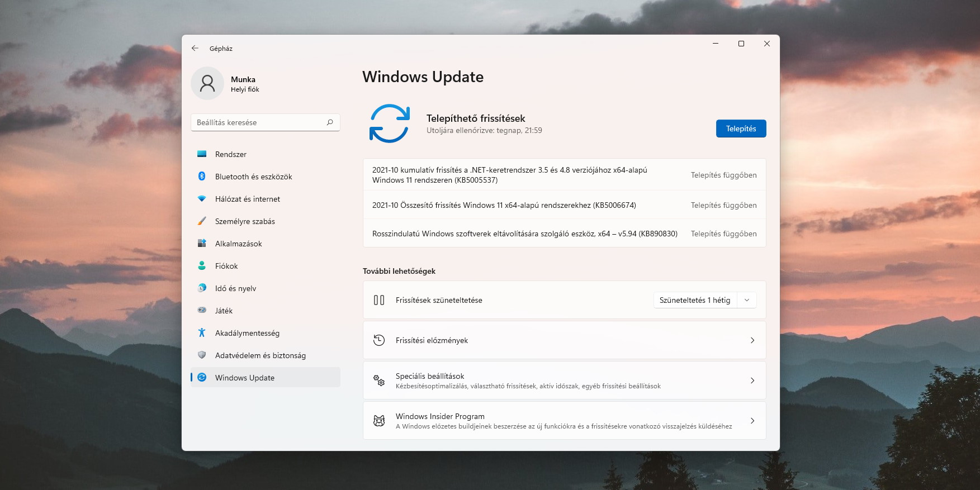The width and height of the screenshot is (980, 490).
Task: Open the Rendszer settings category
Action: point(266,154)
